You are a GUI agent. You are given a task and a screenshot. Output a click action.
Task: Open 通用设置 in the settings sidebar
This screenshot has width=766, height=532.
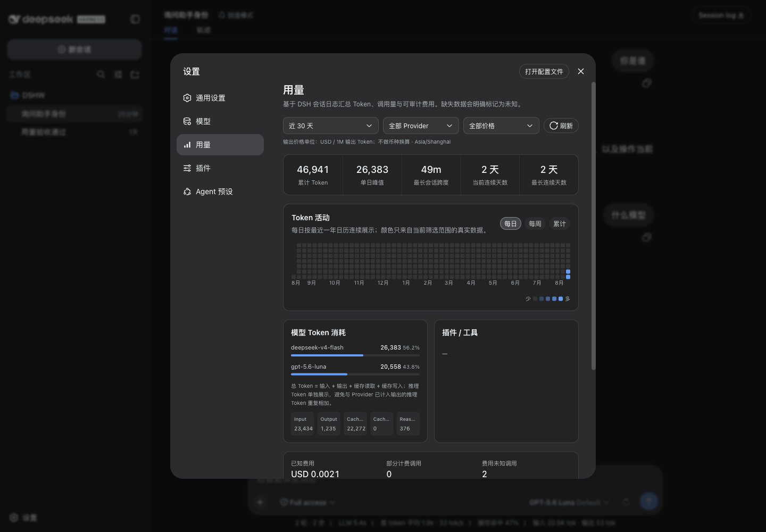pos(220,98)
